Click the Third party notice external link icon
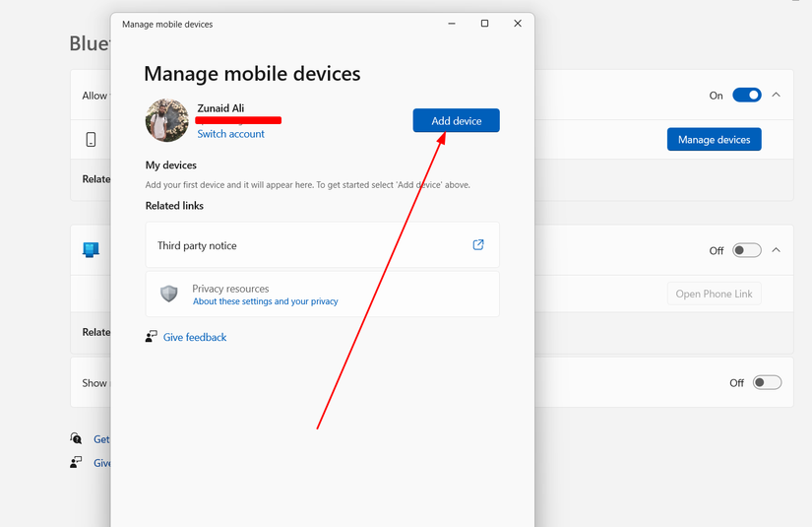Screen dimensions: 812x527 pos(478,244)
